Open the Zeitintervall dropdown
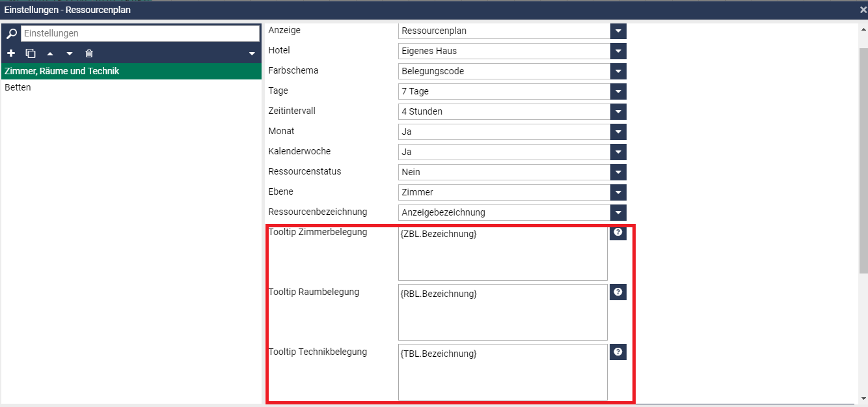This screenshot has width=868, height=407. coord(618,112)
